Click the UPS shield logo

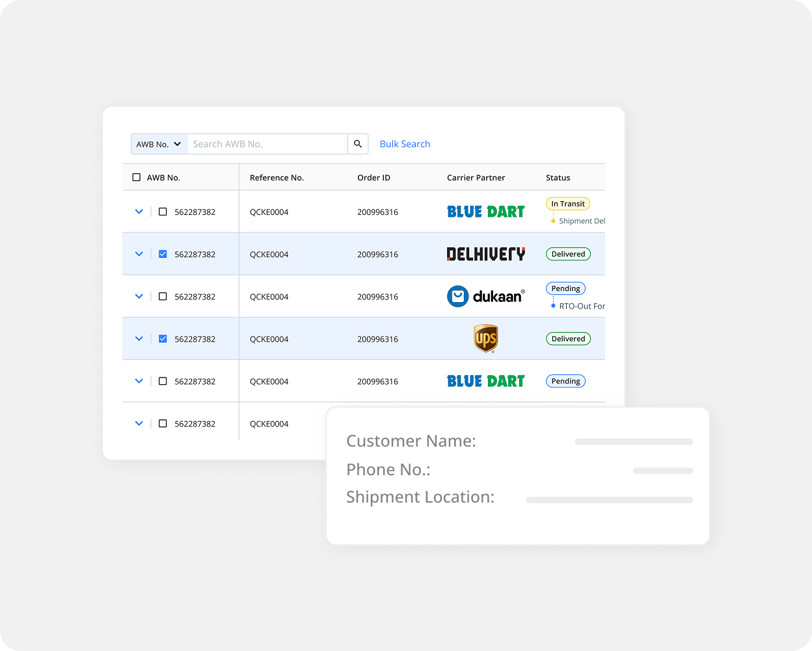click(485, 339)
